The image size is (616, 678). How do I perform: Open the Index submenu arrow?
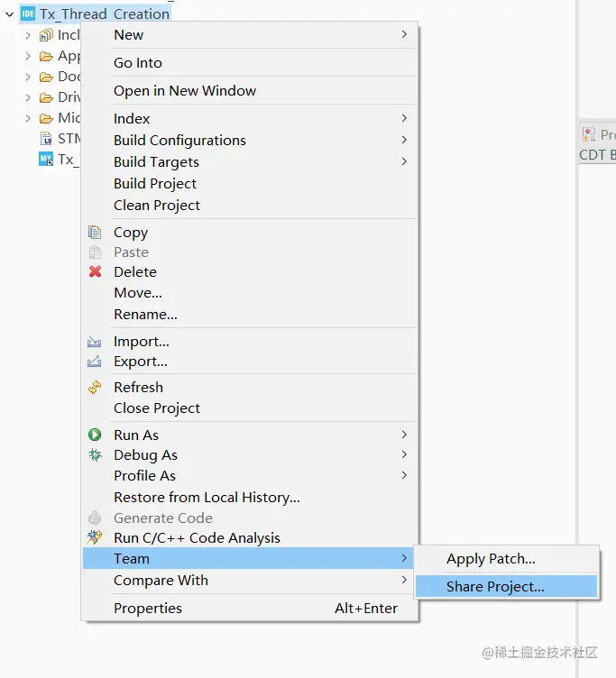coord(404,118)
